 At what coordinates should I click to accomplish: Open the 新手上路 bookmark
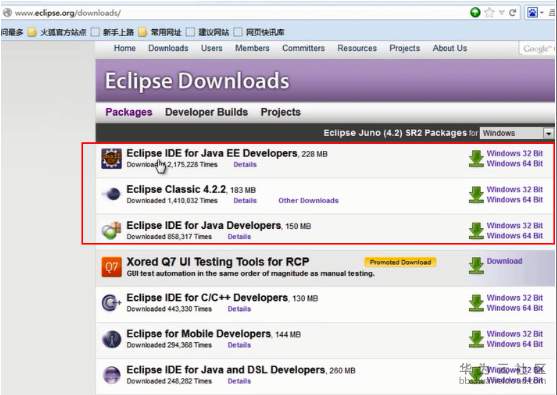click(x=113, y=32)
